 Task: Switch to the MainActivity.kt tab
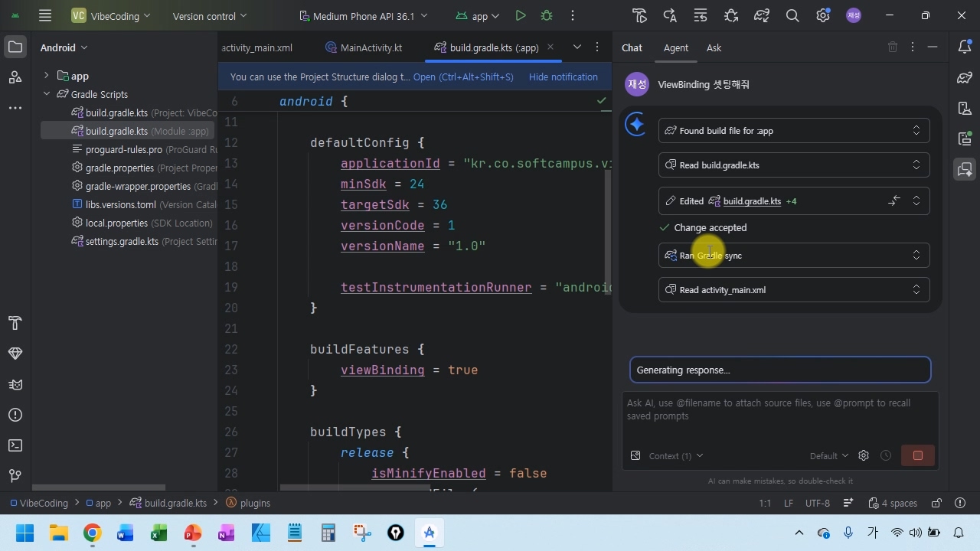[x=371, y=47]
